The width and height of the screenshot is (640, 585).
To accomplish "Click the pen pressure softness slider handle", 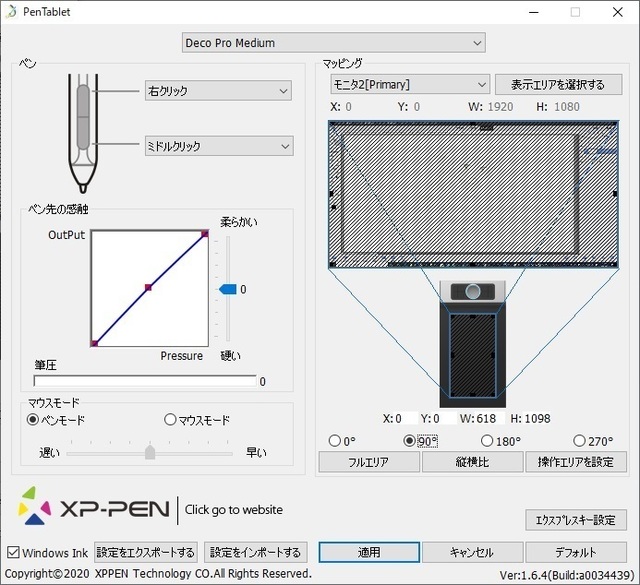I will (228, 289).
